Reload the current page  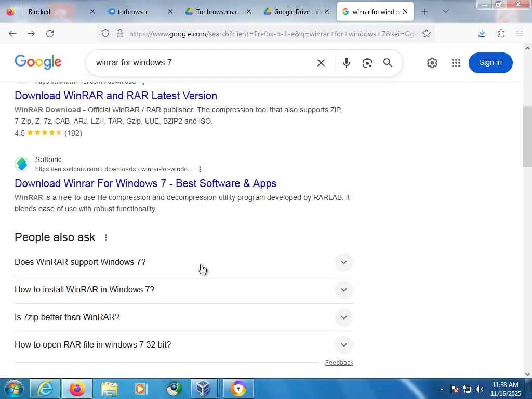click(x=50, y=34)
